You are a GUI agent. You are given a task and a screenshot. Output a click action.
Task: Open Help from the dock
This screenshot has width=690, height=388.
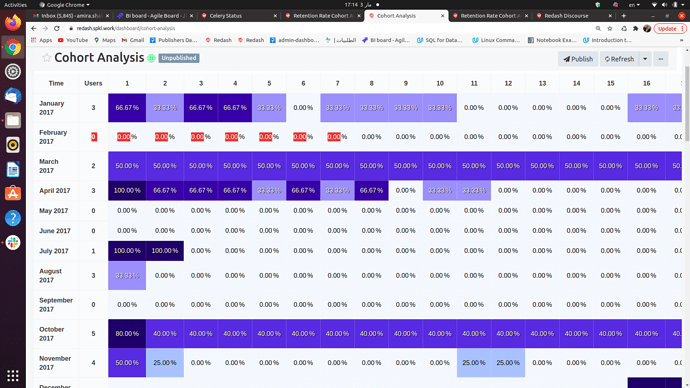click(x=13, y=218)
